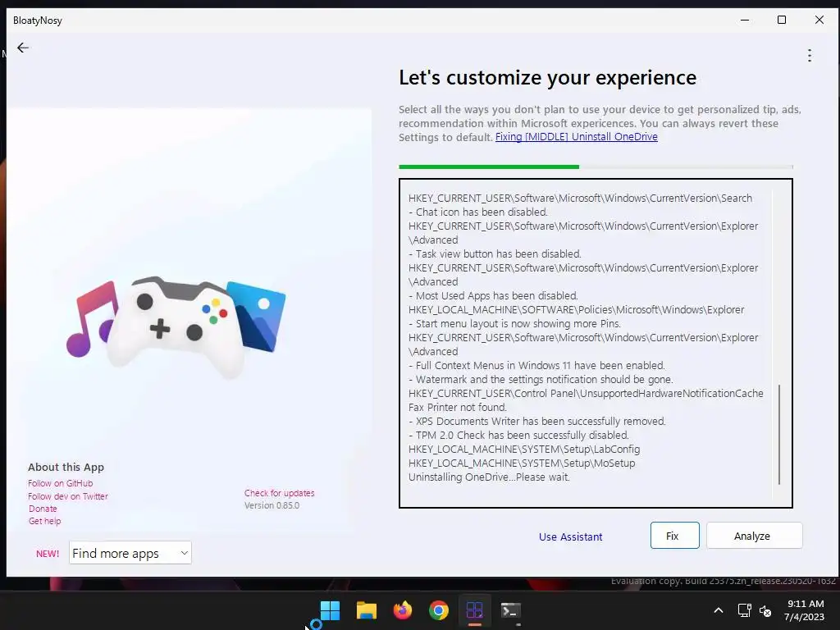The image size is (840, 630).
Task: Click the green fix progress bar
Action: click(489, 167)
